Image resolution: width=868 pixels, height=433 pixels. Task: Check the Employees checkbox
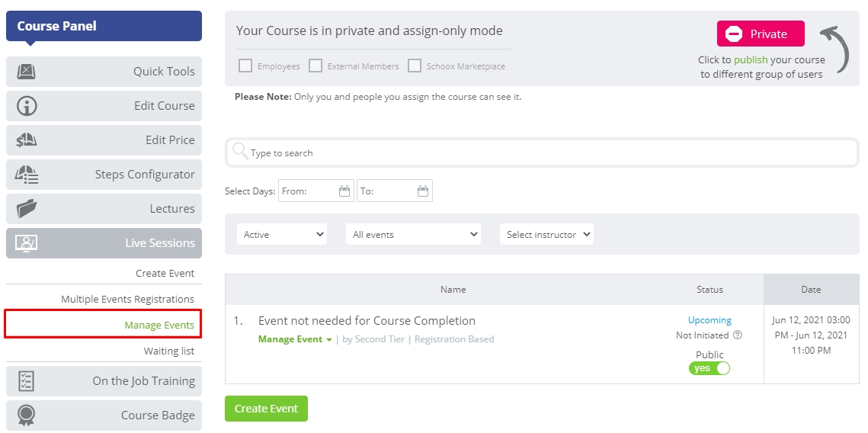coord(245,66)
